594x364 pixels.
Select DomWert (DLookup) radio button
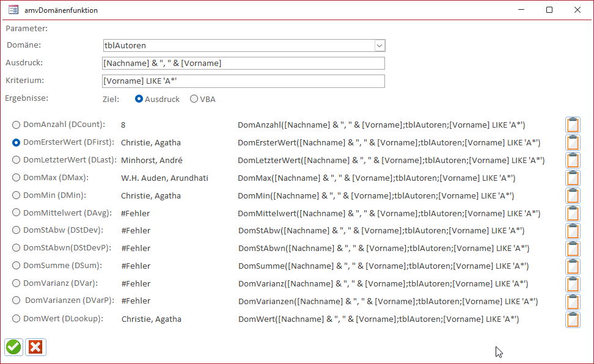tap(16, 319)
